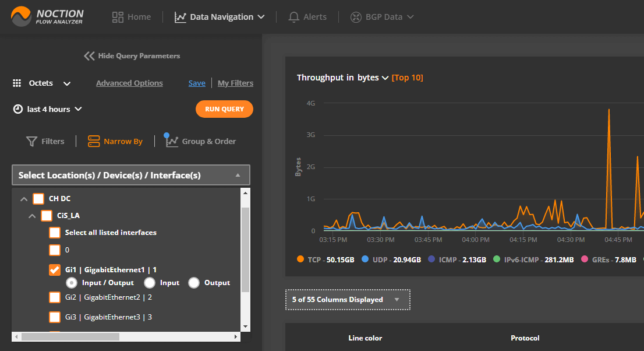Click the ICMP purple legend dot

[x=431, y=259]
